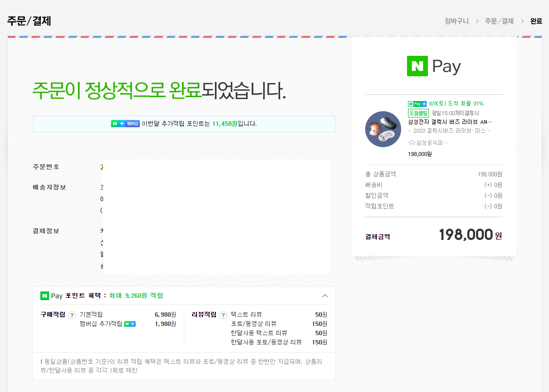This screenshot has width=549, height=392.
Task: Click the 198,000 원 final payment amount
Action: point(470,235)
